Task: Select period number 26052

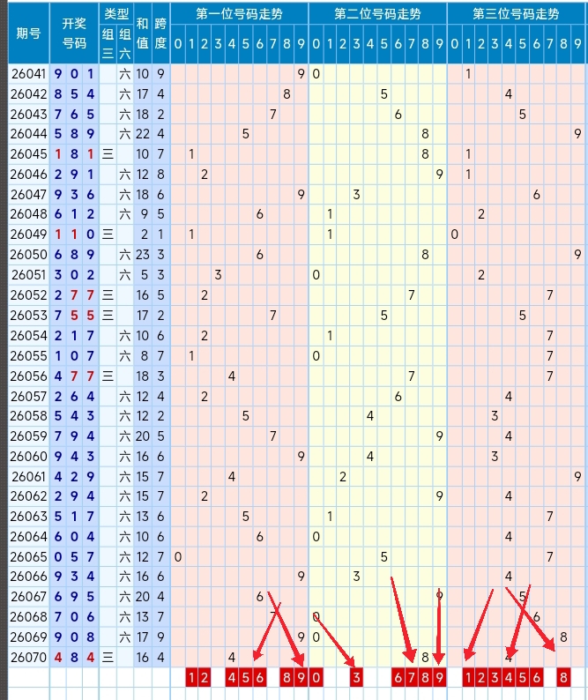Action: pos(28,295)
